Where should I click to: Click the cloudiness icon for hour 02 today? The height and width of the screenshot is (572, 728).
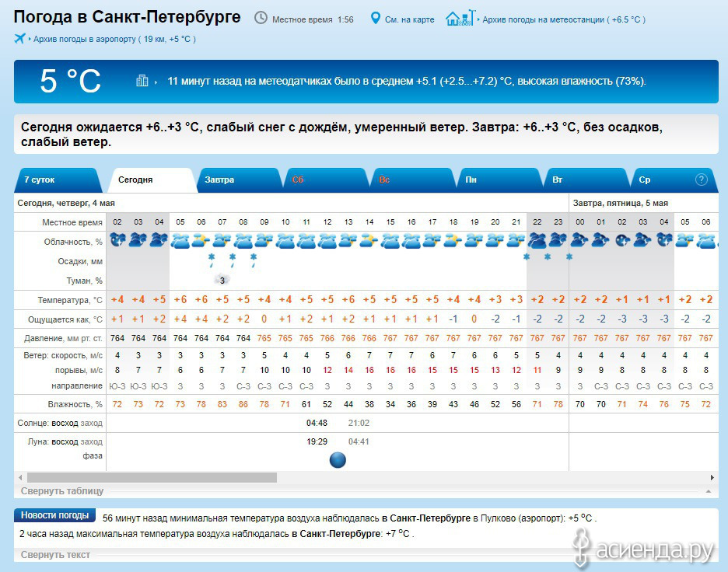117,240
